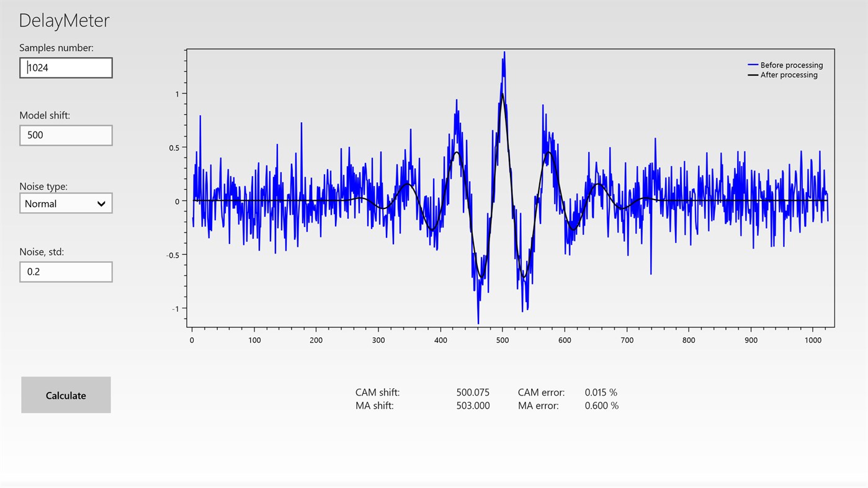The image size is (868, 488).
Task: Click the 1000 tick label on the x-axis
Action: [812, 340]
